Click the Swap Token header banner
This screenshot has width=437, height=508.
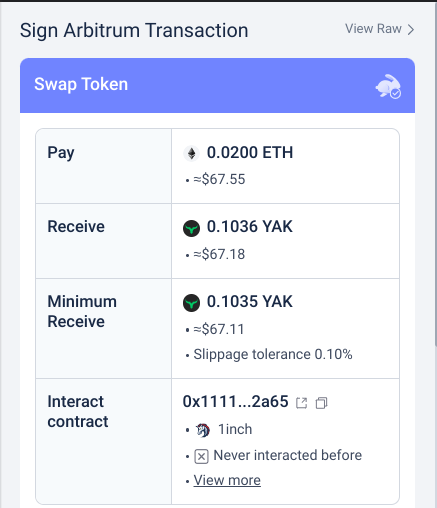pos(217,85)
